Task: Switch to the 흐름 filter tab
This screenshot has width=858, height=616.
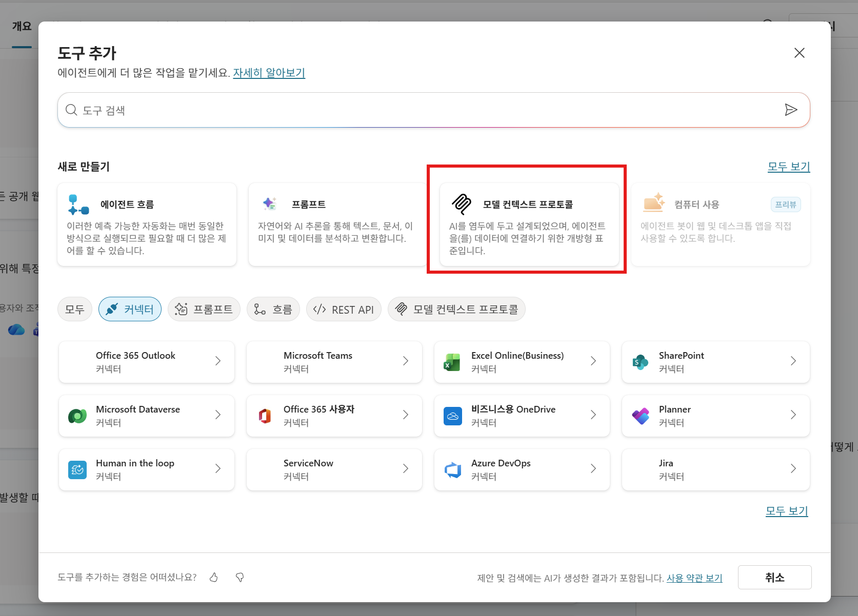Action: 273,309
